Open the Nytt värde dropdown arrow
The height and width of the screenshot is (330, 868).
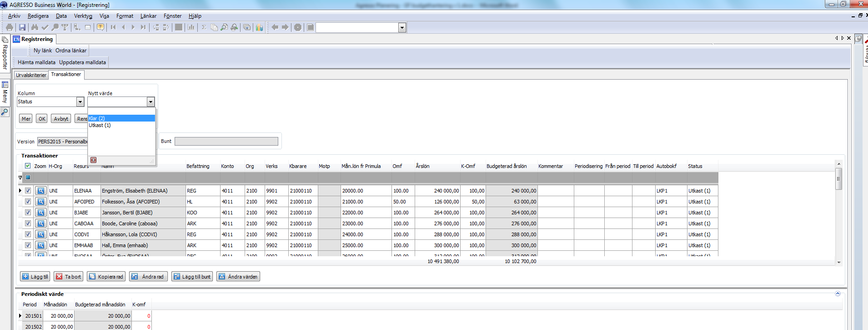(151, 102)
